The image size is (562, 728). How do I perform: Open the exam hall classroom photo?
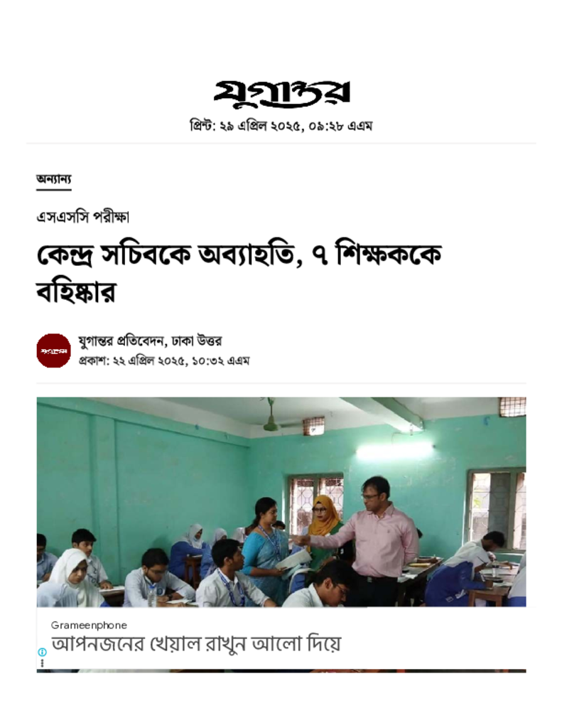(281, 502)
